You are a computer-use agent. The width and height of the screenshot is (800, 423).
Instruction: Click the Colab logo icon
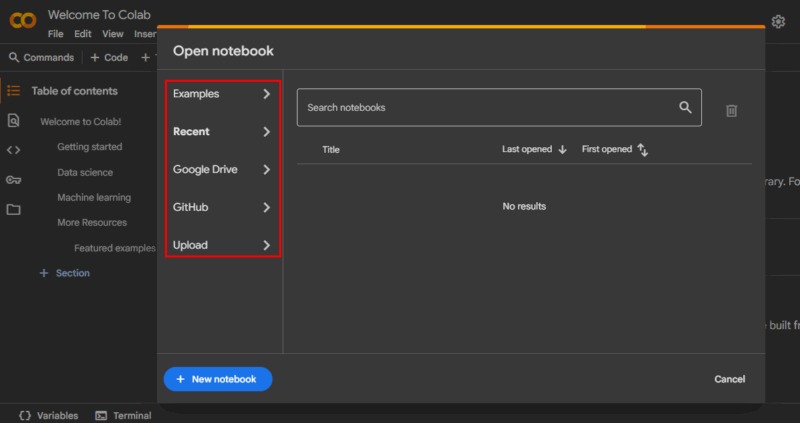click(22, 21)
